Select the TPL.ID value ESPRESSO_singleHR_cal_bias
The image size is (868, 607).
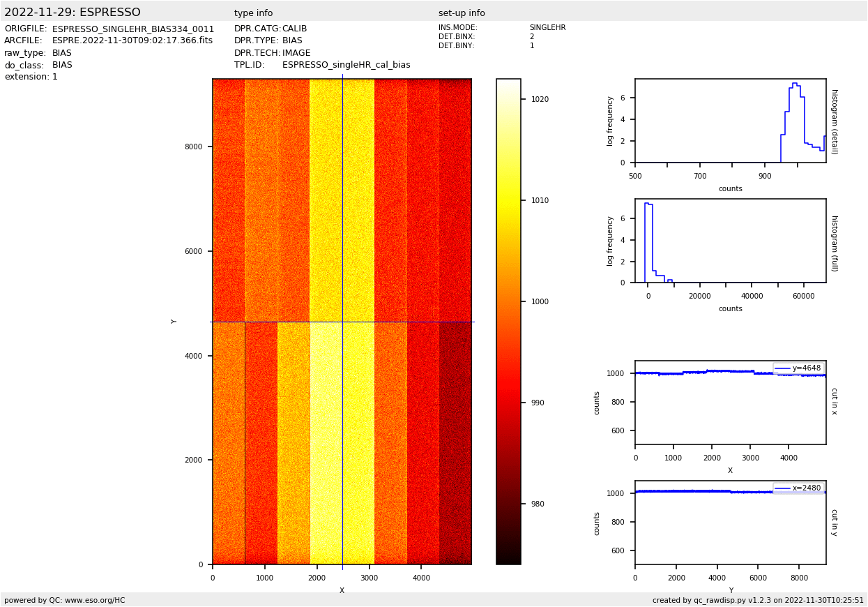pos(346,65)
